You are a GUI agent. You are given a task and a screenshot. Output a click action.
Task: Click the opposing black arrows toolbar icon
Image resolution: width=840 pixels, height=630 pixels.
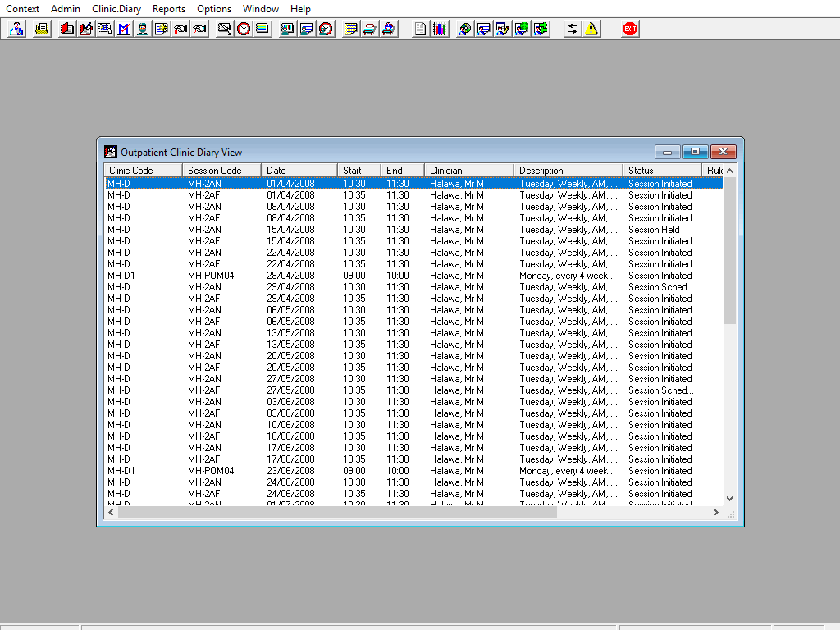coord(572,29)
